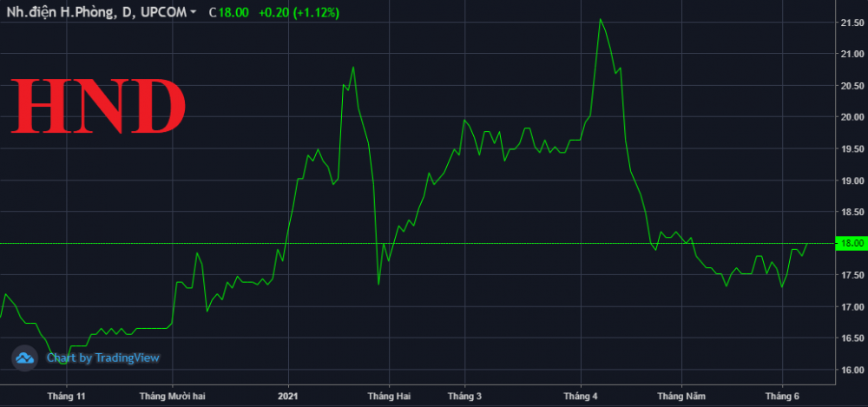Open the Chart by TradingView link
Image resolution: width=868 pixels, height=407 pixels.
(103, 358)
